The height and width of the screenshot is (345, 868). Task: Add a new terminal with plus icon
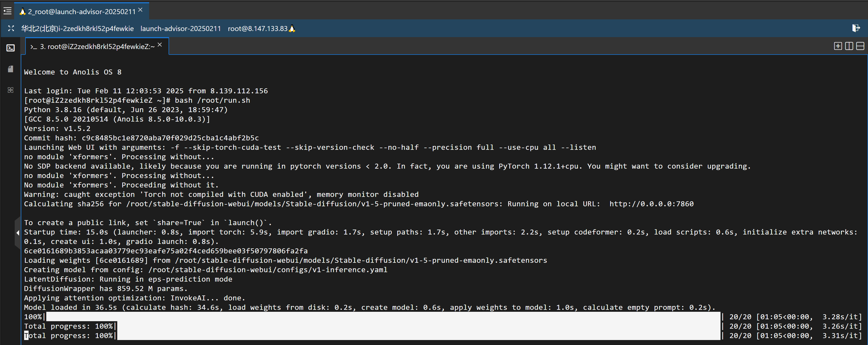tap(838, 46)
